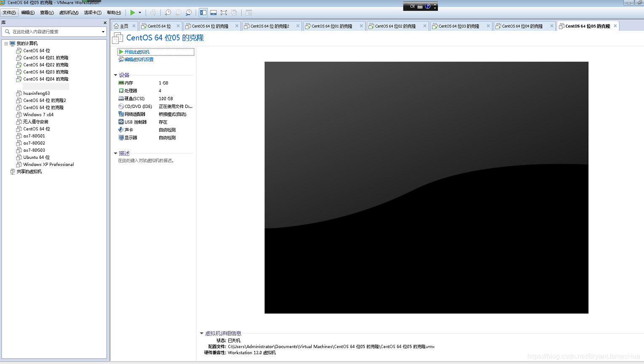The width and height of the screenshot is (644, 364).
Task: Click the 声卡 sound card device icon
Action: [121, 129]
